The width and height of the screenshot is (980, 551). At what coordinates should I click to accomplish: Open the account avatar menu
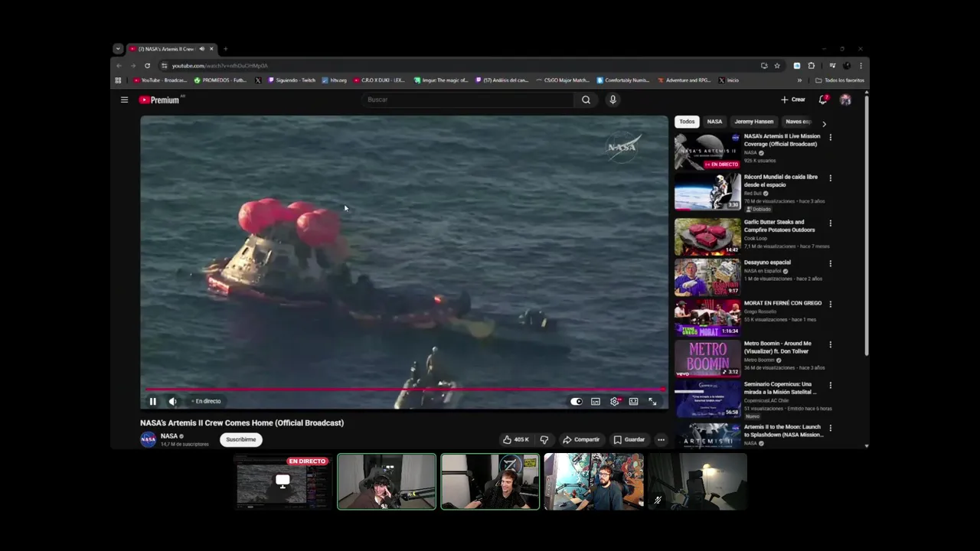click(x=845, y=99)
